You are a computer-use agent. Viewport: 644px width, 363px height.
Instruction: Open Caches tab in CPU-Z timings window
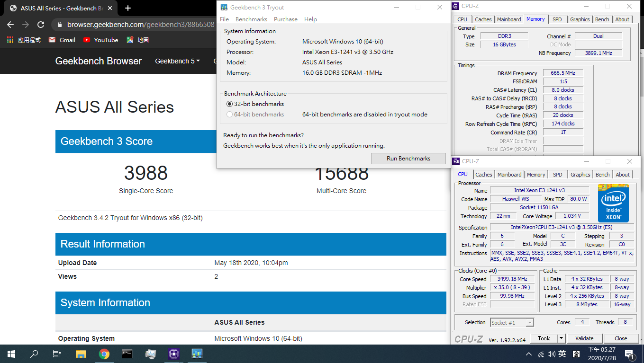coord(483,19)
